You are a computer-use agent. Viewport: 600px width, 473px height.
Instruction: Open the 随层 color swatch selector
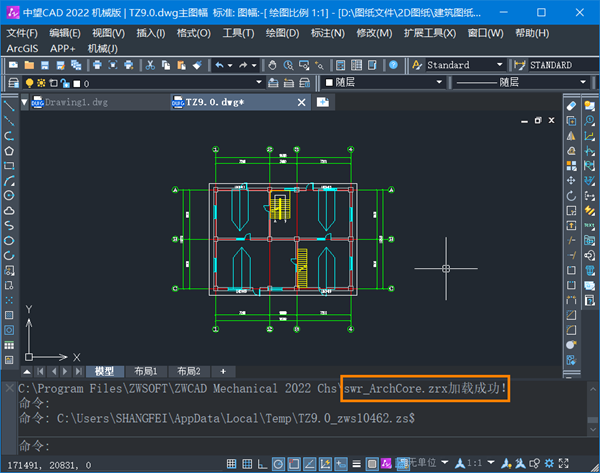[x=384, y=82]
